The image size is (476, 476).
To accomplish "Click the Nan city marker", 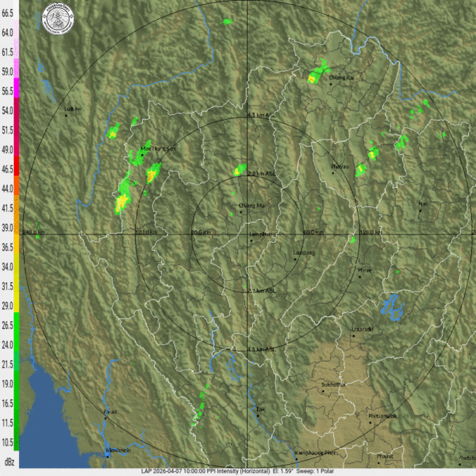I will pos(420,210).
